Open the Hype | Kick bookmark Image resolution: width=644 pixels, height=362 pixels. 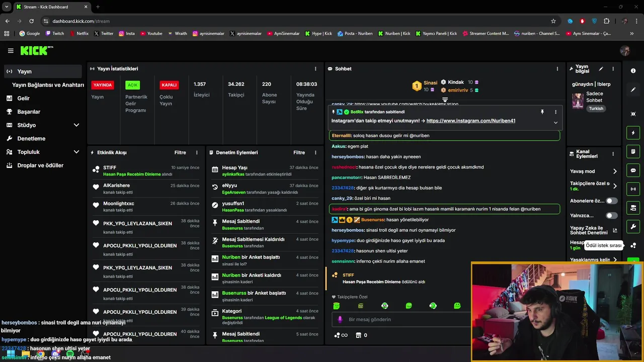click(318, 34)
